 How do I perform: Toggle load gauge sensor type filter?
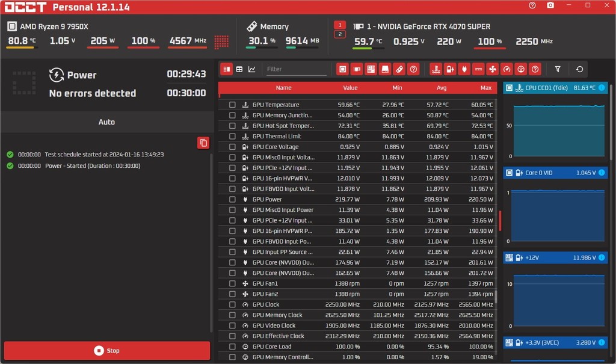(521, 69)
